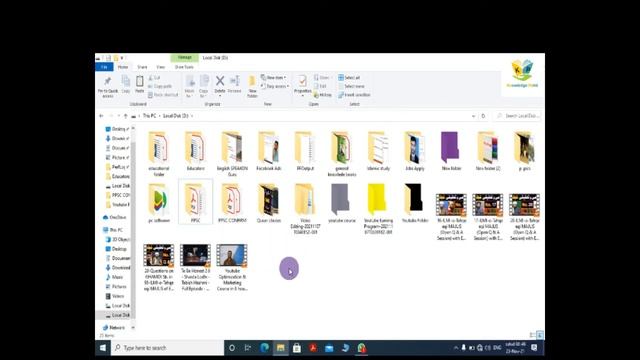
Task: Click Pin to Quick access icon
Action: pyautogui.click(x=107, y=82)
